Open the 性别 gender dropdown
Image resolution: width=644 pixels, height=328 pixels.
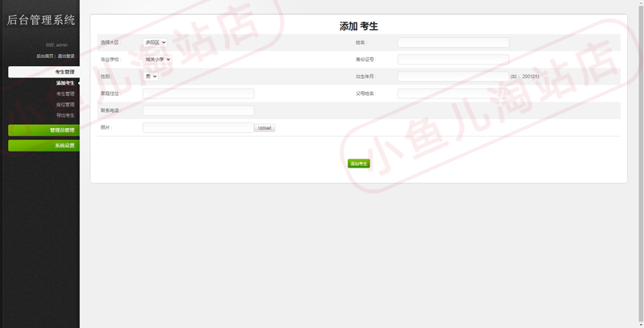[x=151, y=77]
